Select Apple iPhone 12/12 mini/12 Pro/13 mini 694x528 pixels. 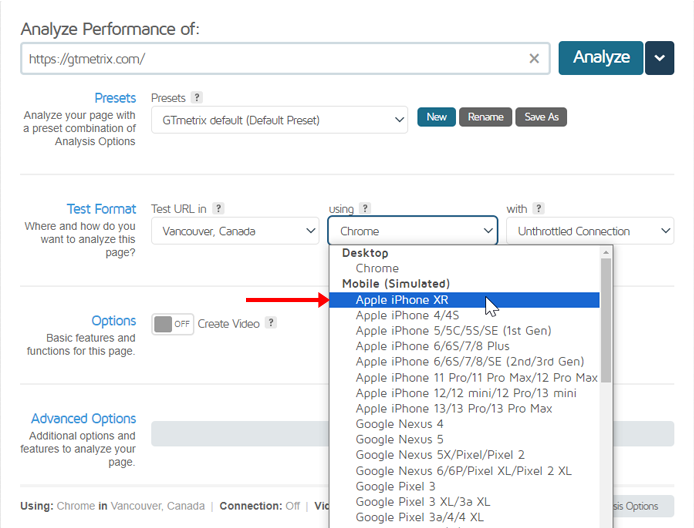465,393
